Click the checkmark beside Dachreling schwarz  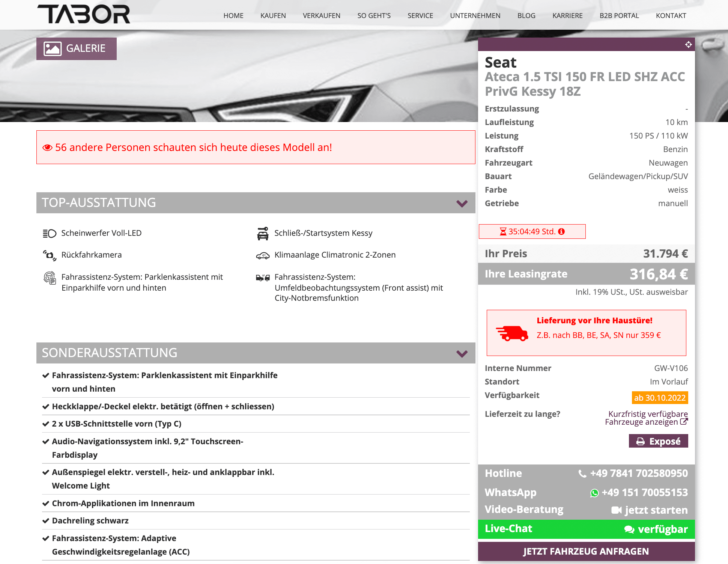coord(46,521)
